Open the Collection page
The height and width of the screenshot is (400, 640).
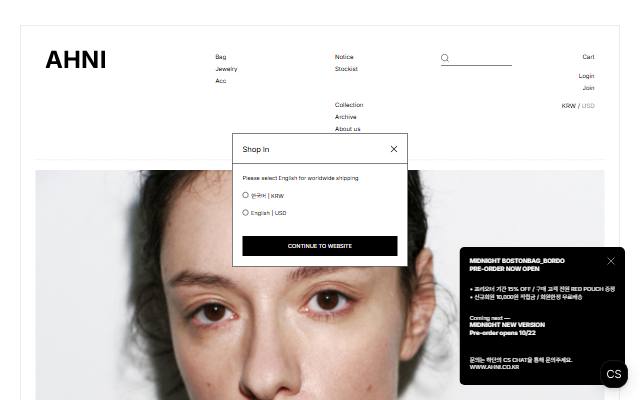point(349,105)
